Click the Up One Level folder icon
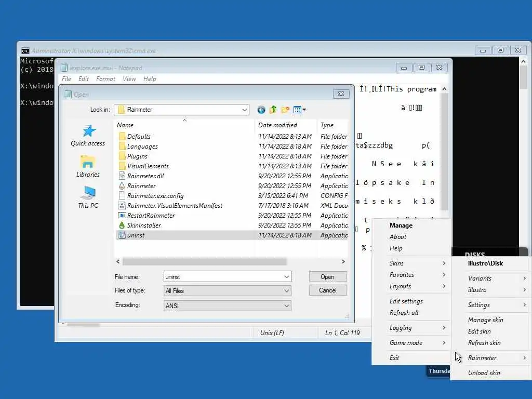The width and height of the screenshot is (532, 399). tap(273, 110)
